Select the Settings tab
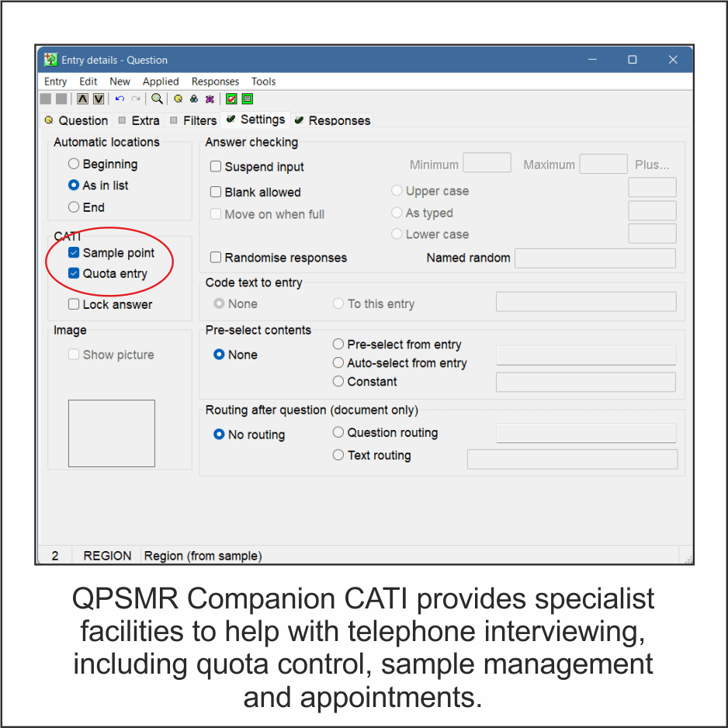 pyautogui.click(x=255, y=120)
